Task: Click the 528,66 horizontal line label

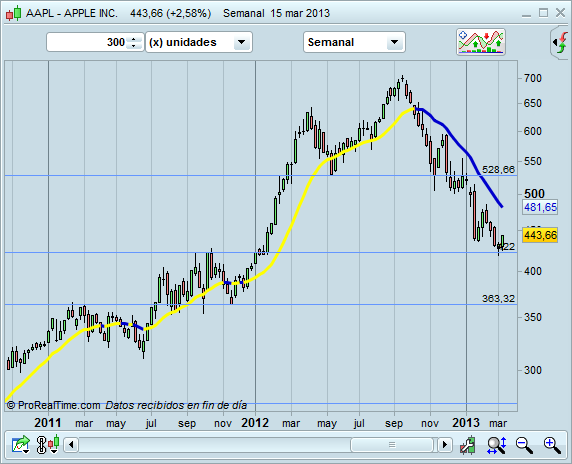Action: [498, 170]
